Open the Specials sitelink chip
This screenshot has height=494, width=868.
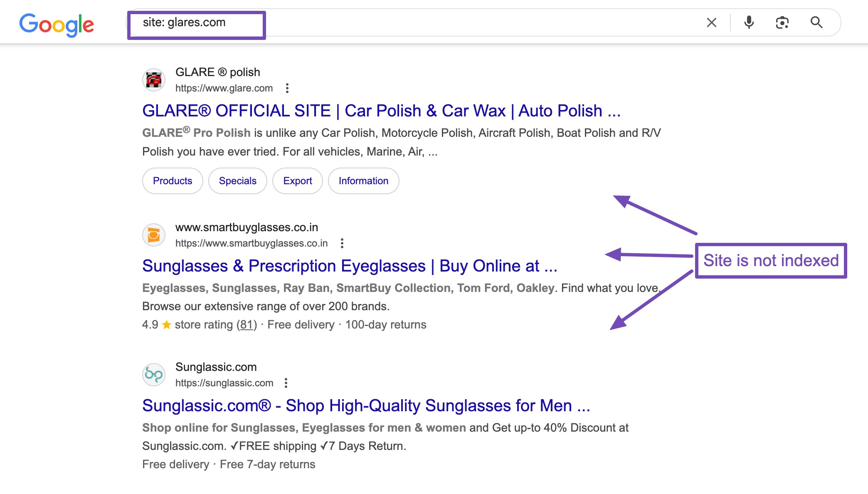(238, 181)
